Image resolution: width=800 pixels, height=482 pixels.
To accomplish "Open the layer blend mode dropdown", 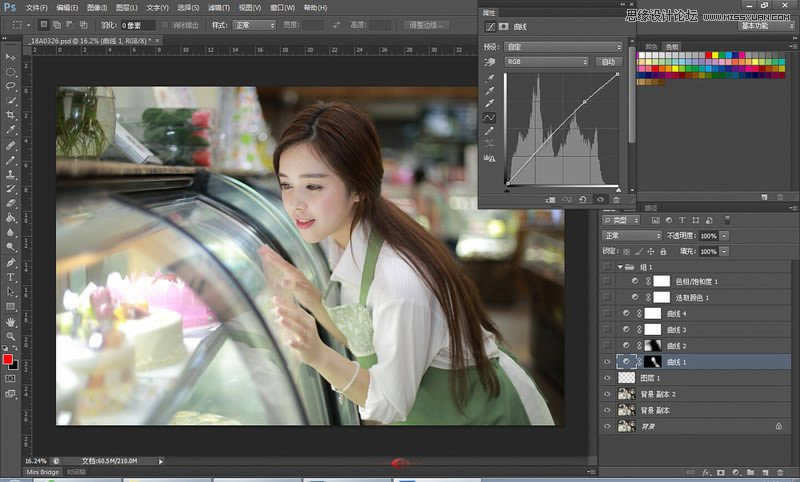I will pos(632,236).
